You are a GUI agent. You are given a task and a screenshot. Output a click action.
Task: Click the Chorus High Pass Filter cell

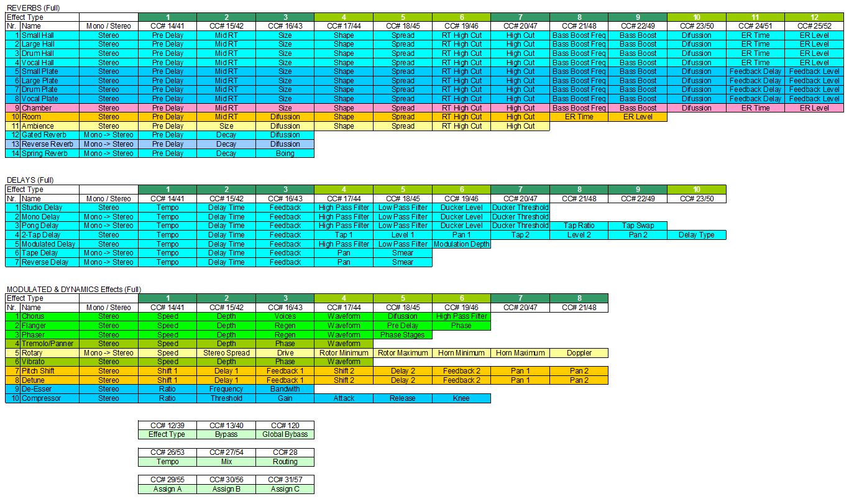pyautogui.click(x=461, y=316)
